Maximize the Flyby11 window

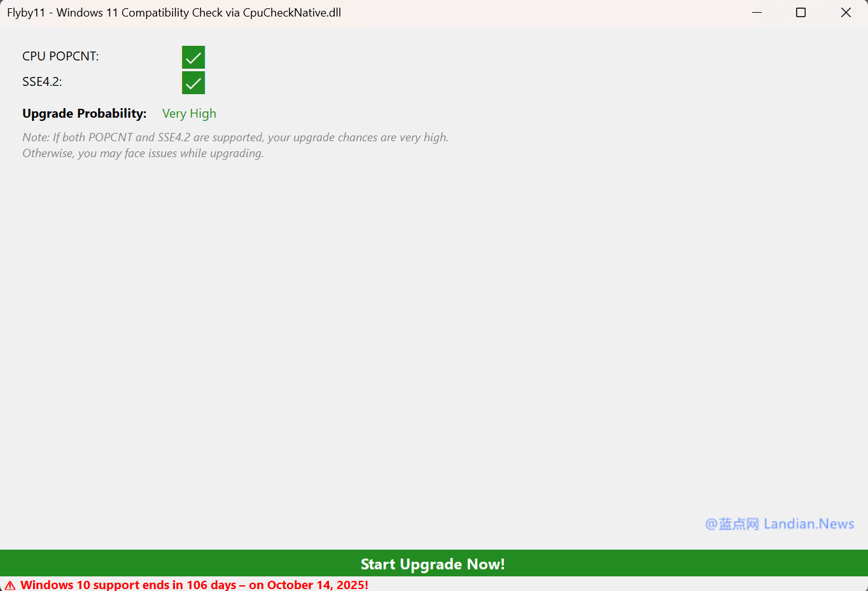(801, 13)
